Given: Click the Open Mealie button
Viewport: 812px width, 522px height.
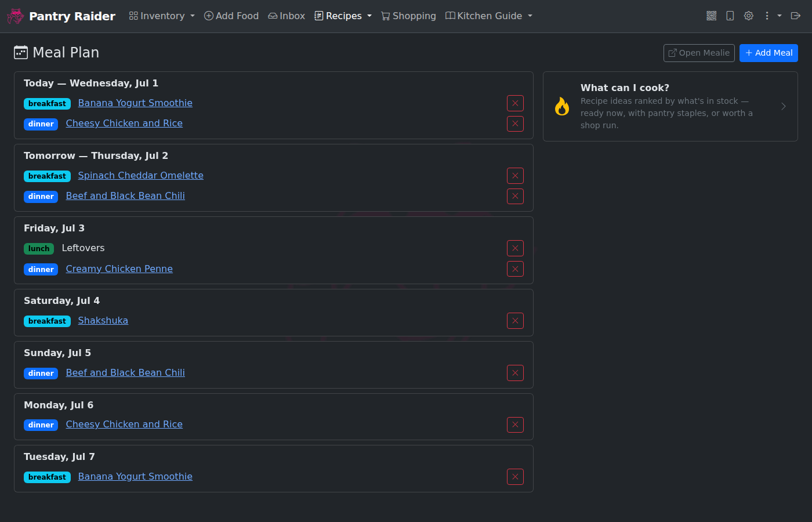Looking at the screenshot, I should (x=699, y=53).
